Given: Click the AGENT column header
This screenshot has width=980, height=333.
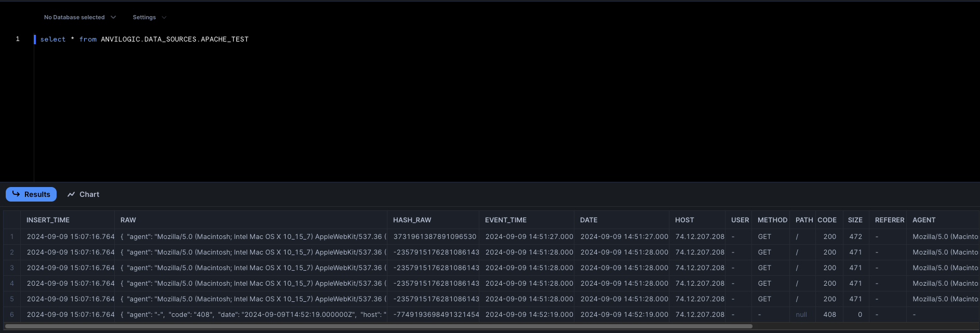Looking at the screenshot, I should click(923, 220).
